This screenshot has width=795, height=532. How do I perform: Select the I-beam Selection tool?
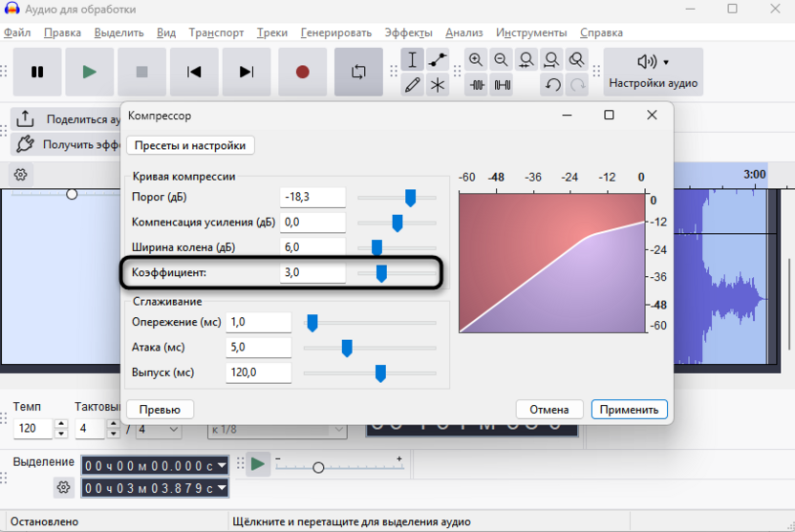412,60
